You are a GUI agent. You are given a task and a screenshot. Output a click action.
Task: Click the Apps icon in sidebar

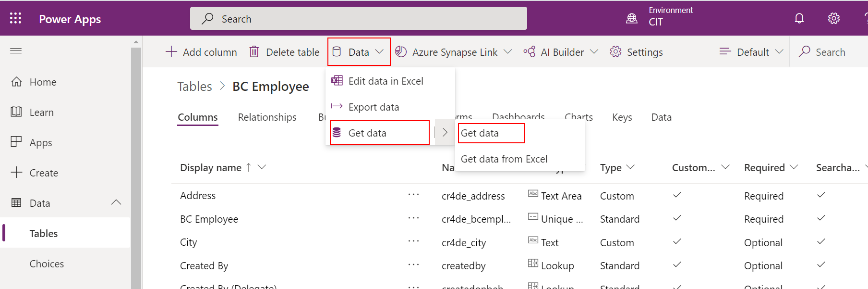click(x=16, y=142)
